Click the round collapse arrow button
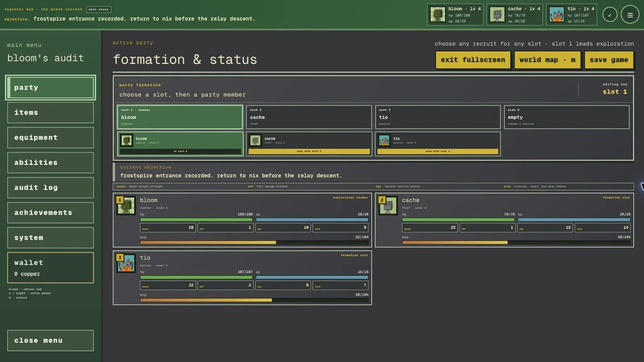The height and width of the screenshot is (362, 644). pos(610,15)
